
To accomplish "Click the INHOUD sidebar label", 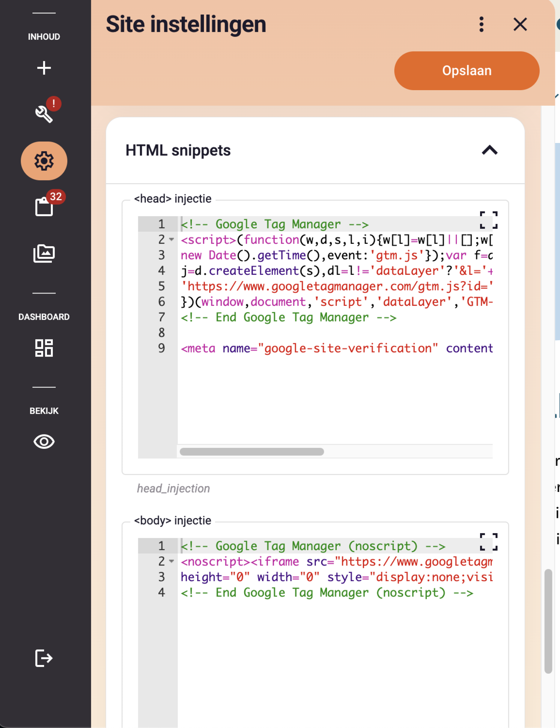I will [44, 37].
